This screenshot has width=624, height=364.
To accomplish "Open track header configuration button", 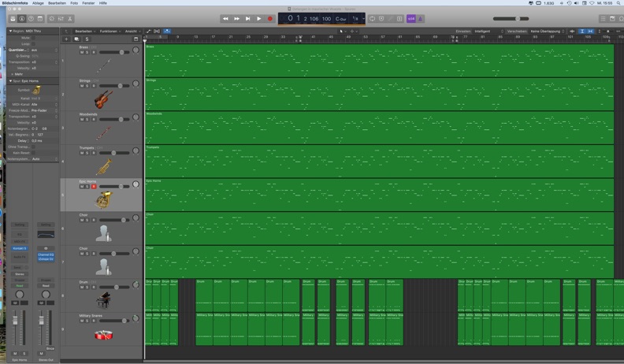I will [136, 39].
